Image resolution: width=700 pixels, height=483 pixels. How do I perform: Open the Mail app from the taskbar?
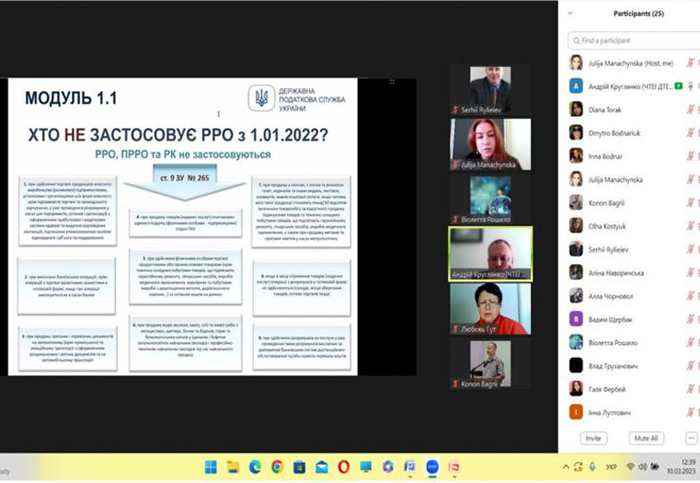pyautogui.click(x=321, y=467)
